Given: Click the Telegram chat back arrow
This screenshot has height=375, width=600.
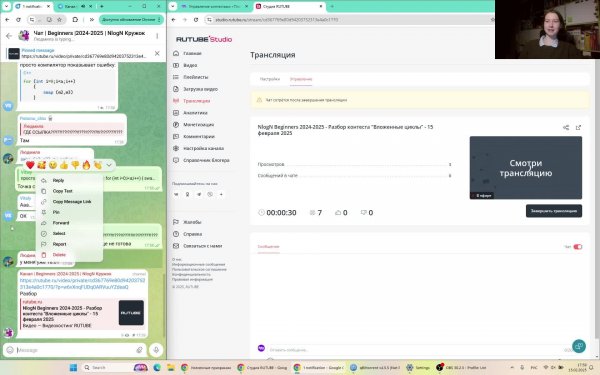Looking at the screenshot, I should coord(9,36).
